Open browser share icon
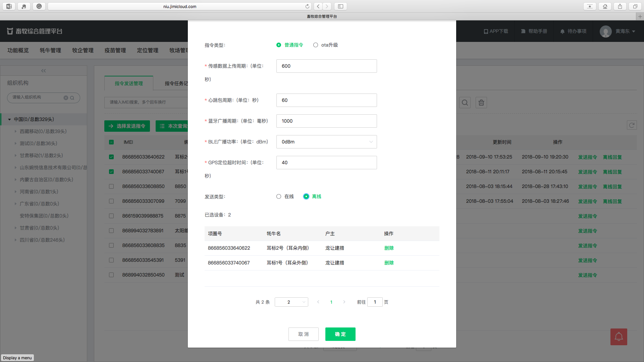 pos(620,6)
